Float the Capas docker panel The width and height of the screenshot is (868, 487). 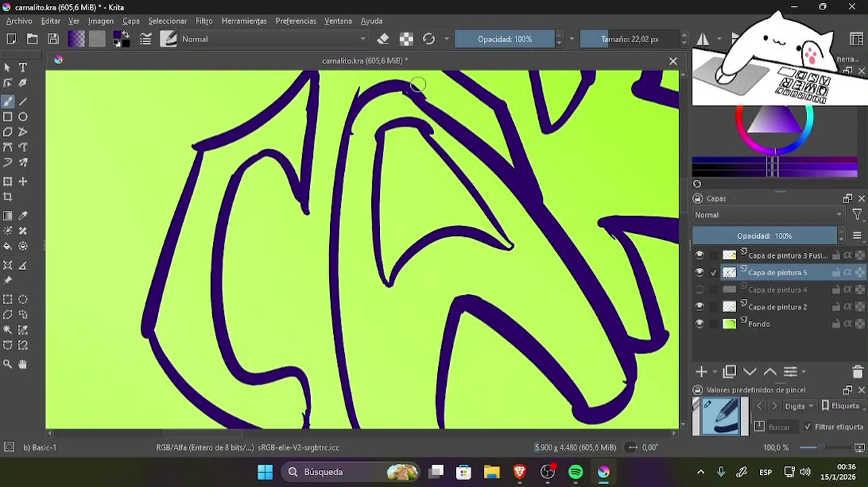(x=847, y=198)
